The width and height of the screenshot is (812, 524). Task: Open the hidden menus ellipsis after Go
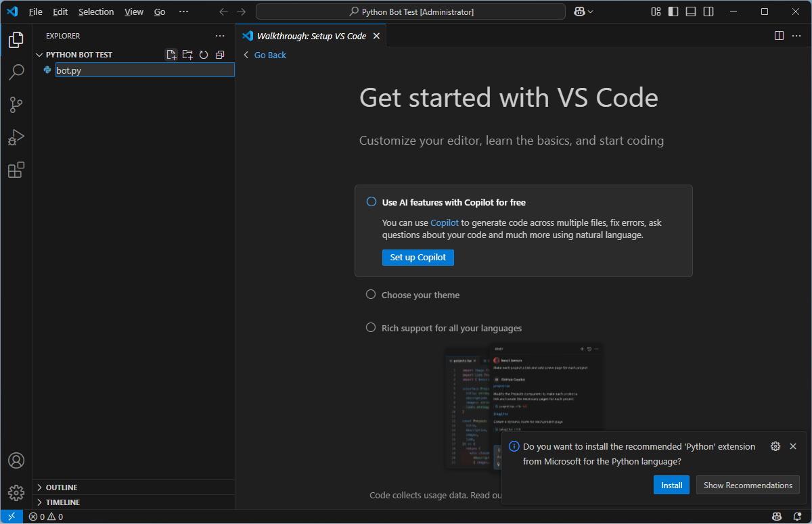pyautogui.click(x=183, y=11)
